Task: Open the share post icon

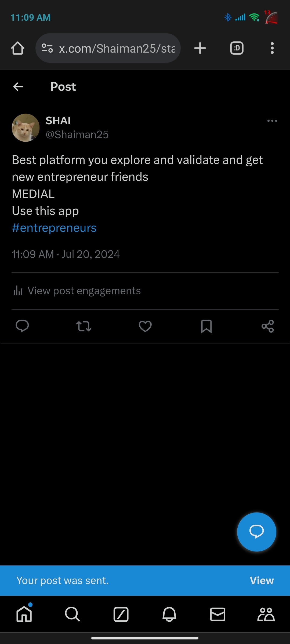Action: [268, 326]
